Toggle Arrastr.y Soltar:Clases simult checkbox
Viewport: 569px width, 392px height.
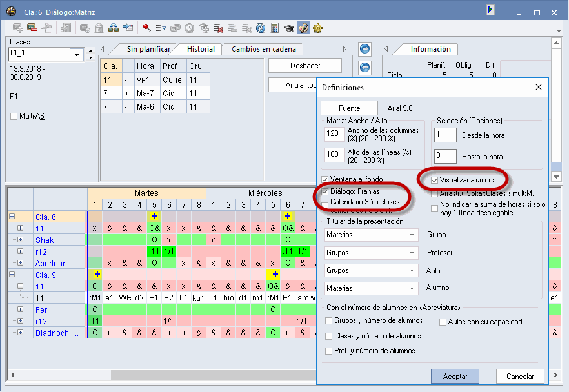pyautogui.click(x=434, y=194)
